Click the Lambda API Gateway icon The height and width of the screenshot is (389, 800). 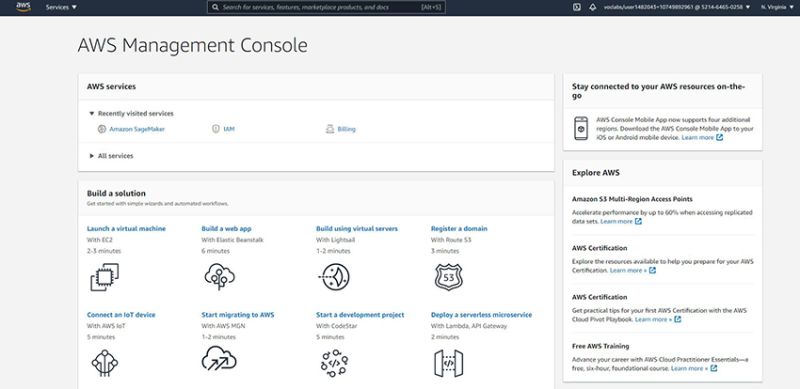(448, 363)
